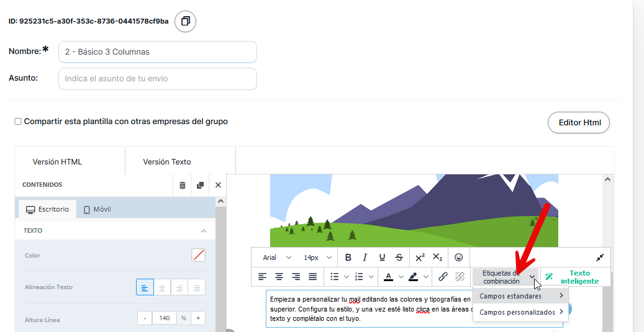Check 'Compartir esta plantilla con otras empresas'
Screen dimensions: 644x332
tap(18, 122)
